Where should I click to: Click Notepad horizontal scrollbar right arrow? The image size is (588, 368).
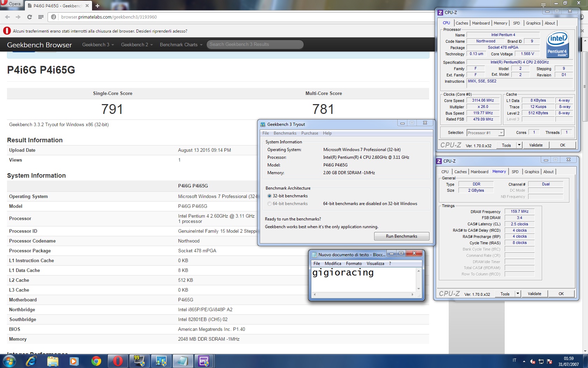(413, 295)
